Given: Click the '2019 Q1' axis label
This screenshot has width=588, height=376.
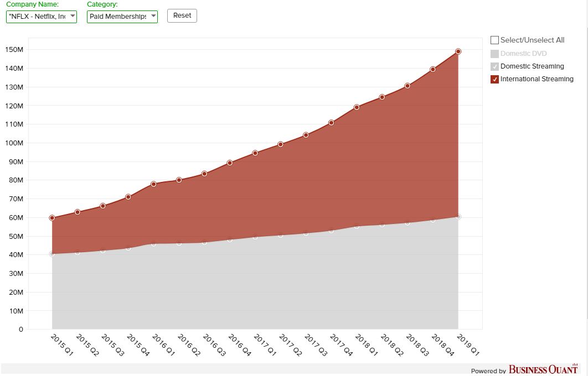Looking at the screenshot, I should pyautogui.click(x=468, y=345).
